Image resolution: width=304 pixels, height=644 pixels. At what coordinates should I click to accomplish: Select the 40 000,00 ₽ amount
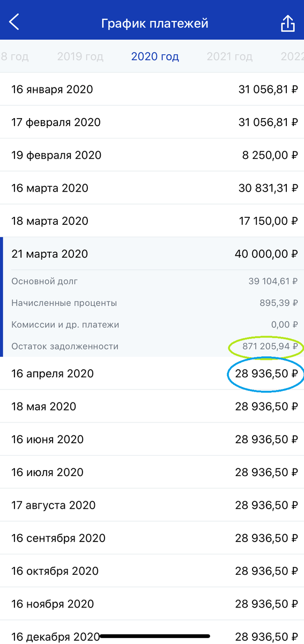pos(266,253)
